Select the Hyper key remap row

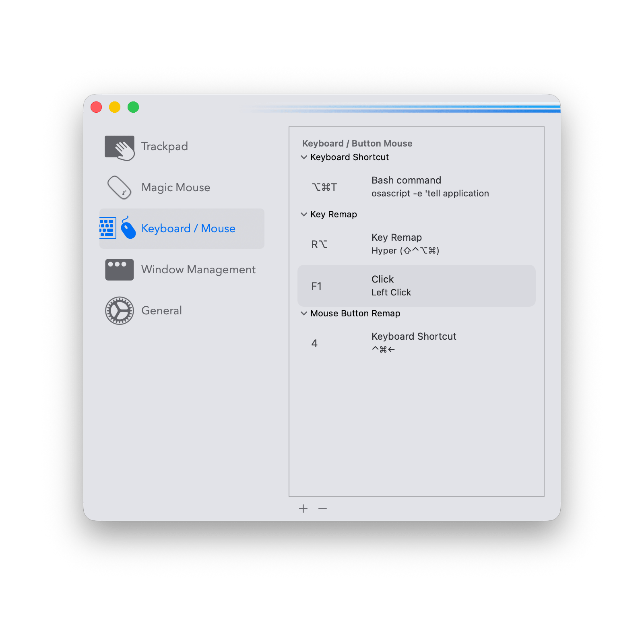pyautogui.click(x=416, y=244)
